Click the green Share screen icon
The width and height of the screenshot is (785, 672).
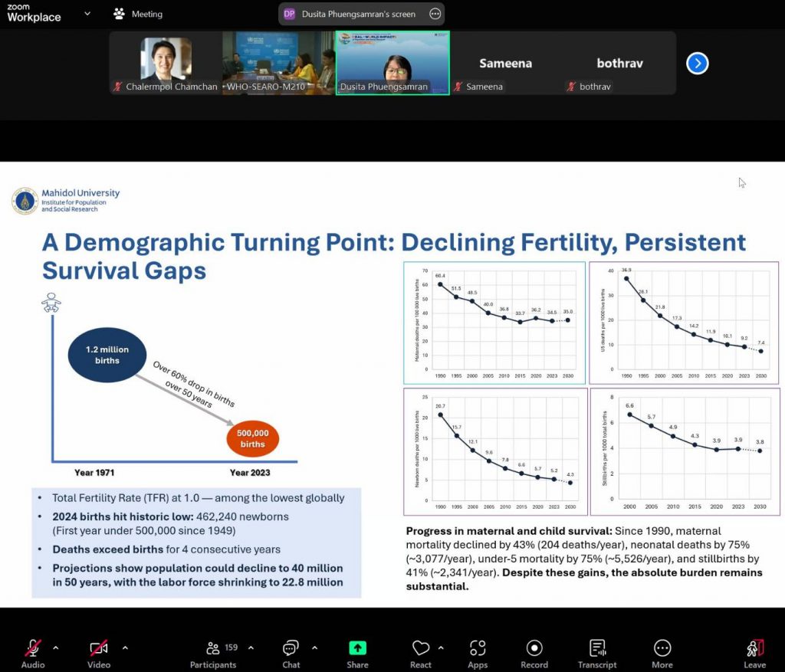[x=357, y=648]
